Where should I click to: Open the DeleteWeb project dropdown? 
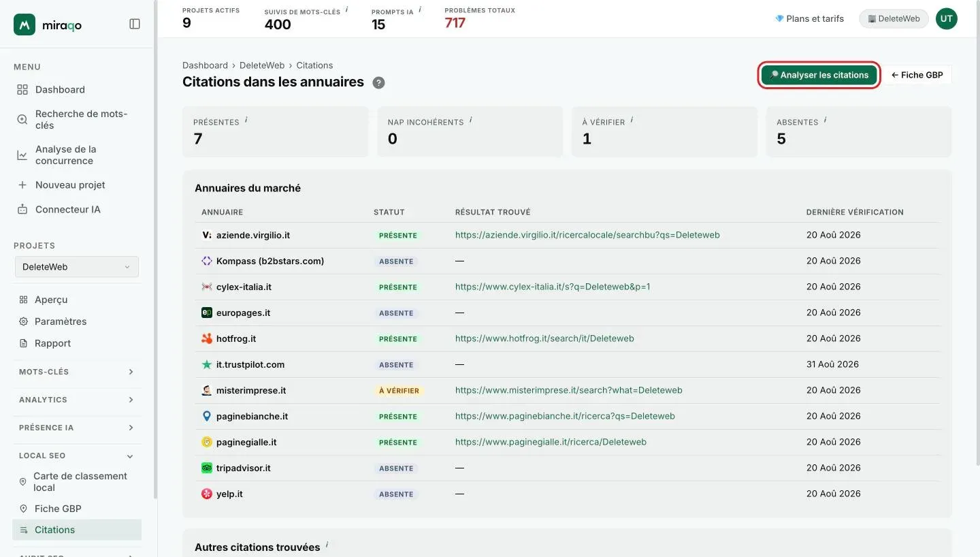77,267
